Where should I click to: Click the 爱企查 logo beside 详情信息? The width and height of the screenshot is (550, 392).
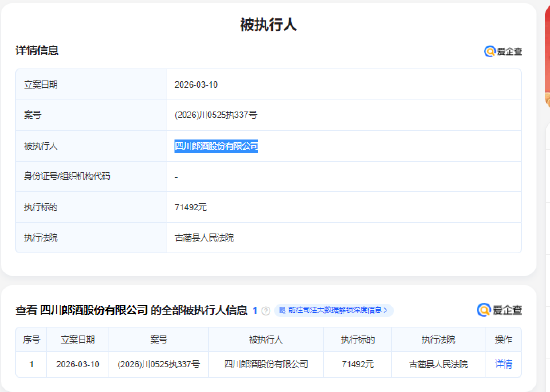pos(503,52)
